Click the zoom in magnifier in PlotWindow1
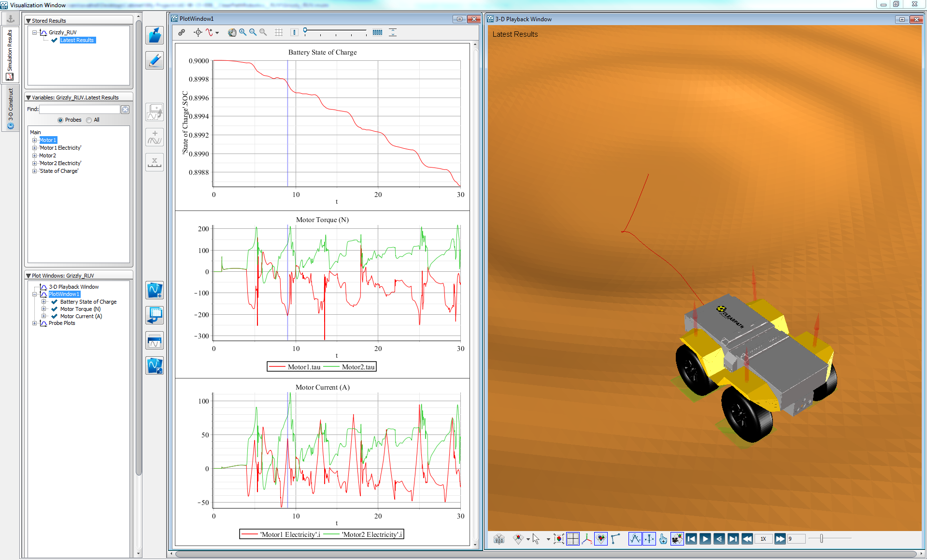The image size is (927, 560). [x=242, y=32]
